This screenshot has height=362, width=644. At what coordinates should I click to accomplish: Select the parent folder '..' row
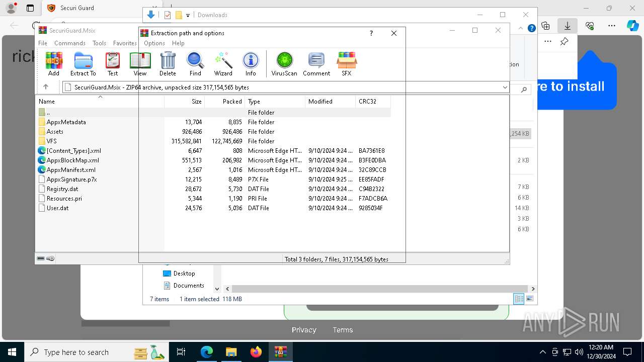point(213,113)
